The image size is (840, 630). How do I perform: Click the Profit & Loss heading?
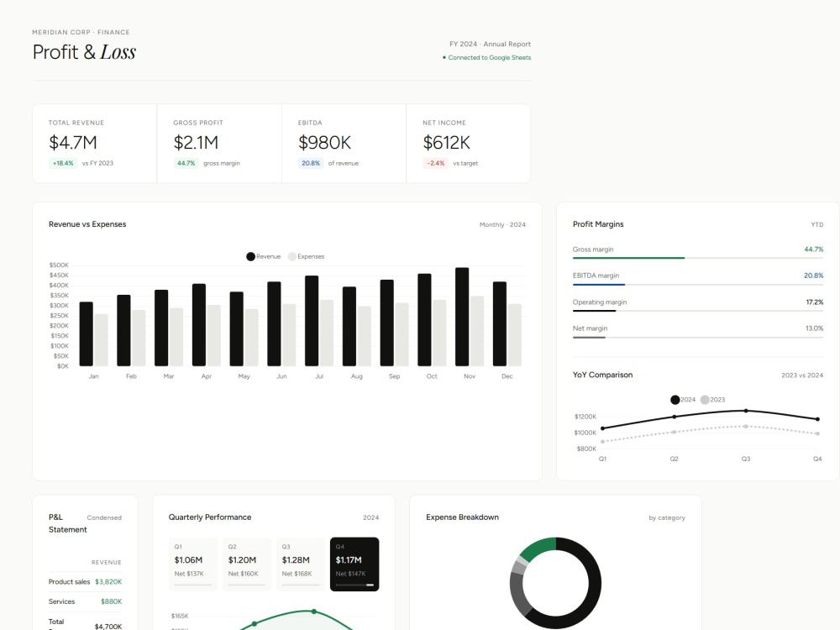pyautogui.click(x=84, y=52)
